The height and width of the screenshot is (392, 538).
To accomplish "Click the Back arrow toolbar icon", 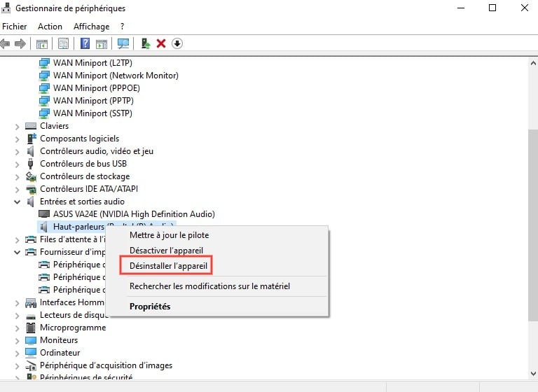I will click(x=5, y=44).
